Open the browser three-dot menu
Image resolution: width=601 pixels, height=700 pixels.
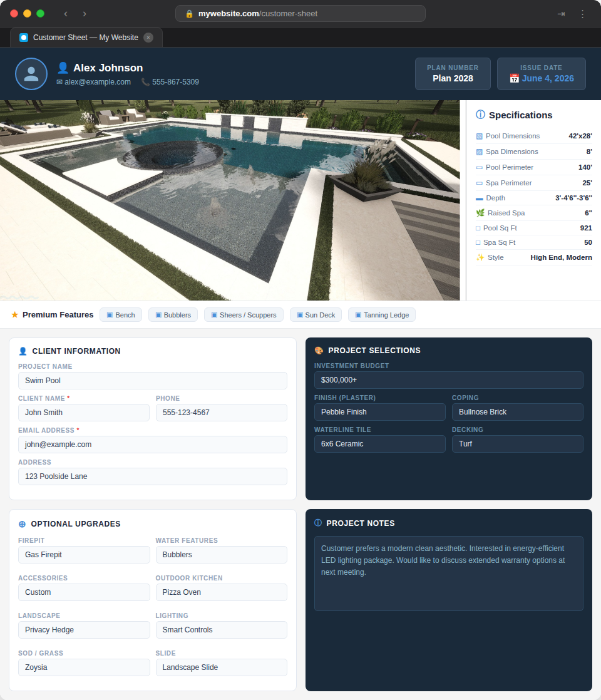pos(582,14)
